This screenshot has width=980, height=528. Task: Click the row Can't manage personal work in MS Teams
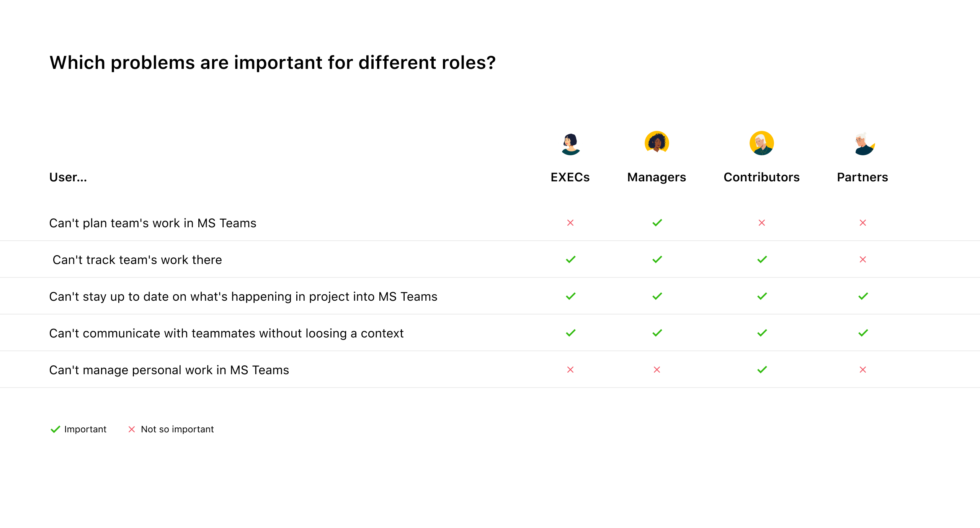coord(490,370)
